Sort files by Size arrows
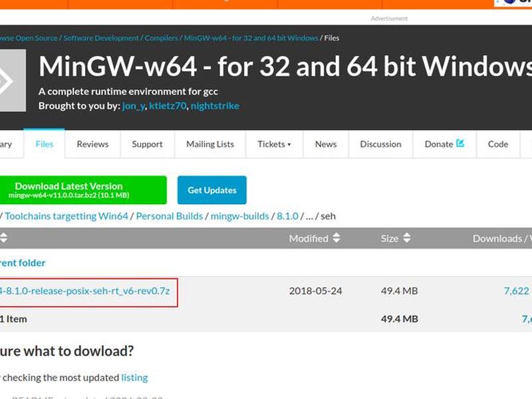Viewport: 532px width, 399px height. (x=407, y=238)
